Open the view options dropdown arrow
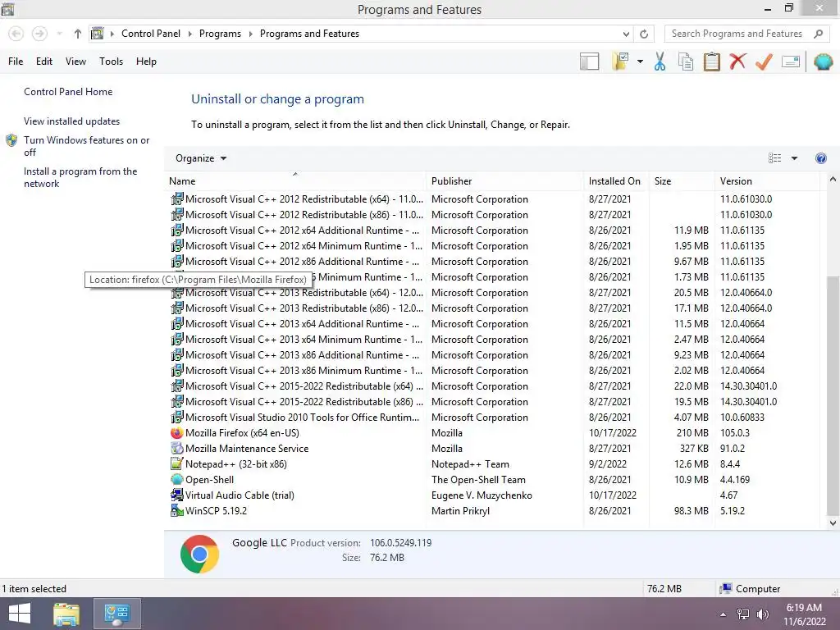The height and width of the screenshot is (630, 840). (x=794, y=158)
